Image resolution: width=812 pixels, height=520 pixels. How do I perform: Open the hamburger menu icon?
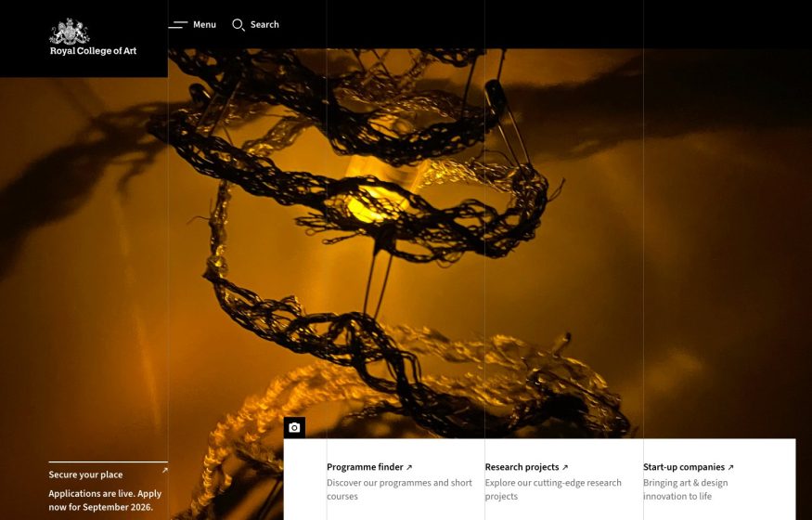pyautogui.click(x=178, y=25)
